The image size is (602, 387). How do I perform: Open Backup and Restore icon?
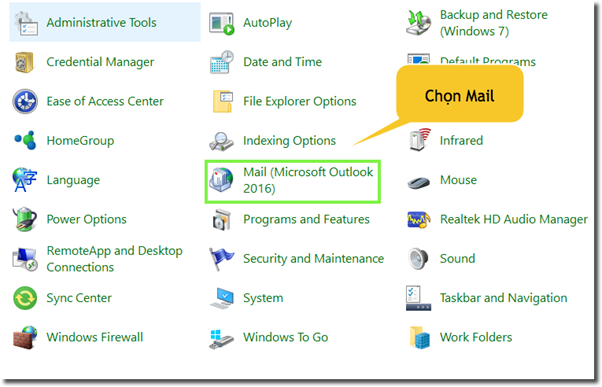pos(418,23)
